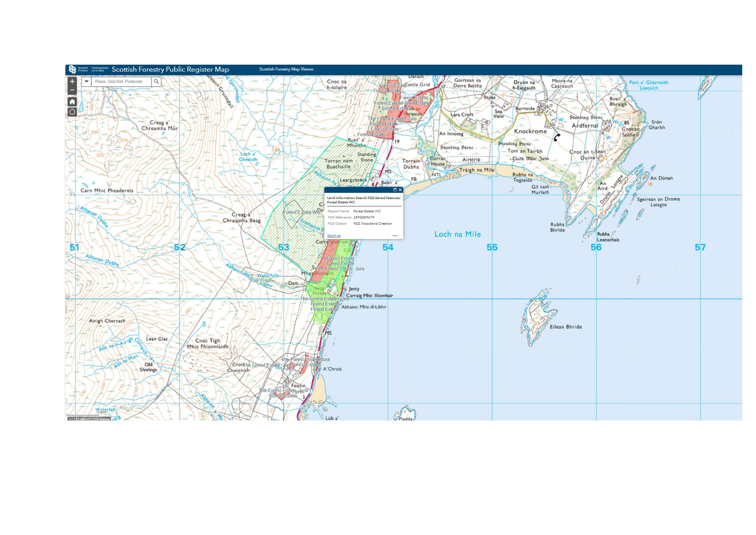Return map to home extent
The height and width of the screenshot is (535, 756).
72,101
